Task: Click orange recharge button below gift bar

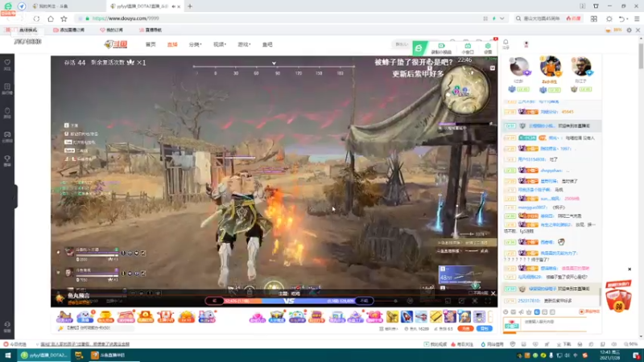Action: click(x=465, y=329)
